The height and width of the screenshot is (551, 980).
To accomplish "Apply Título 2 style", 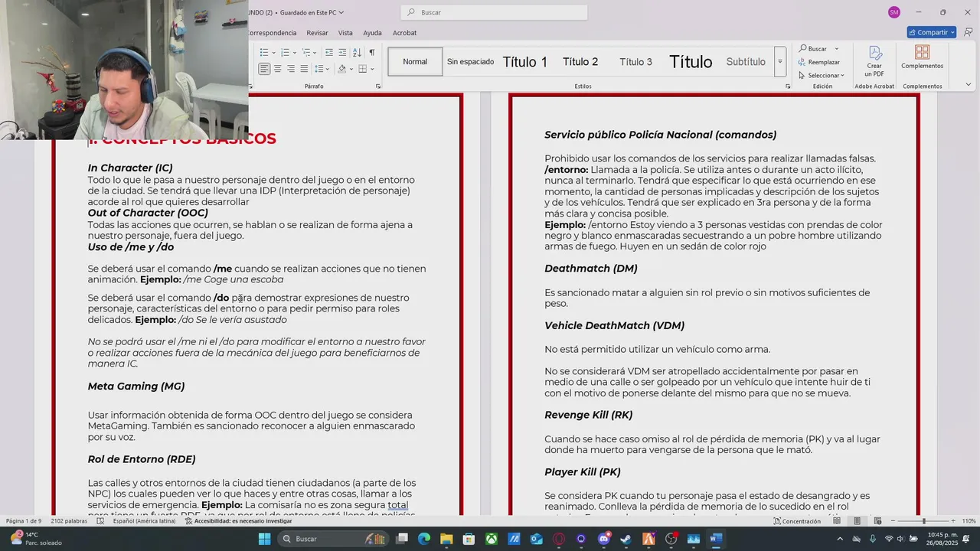I will 580,62.
